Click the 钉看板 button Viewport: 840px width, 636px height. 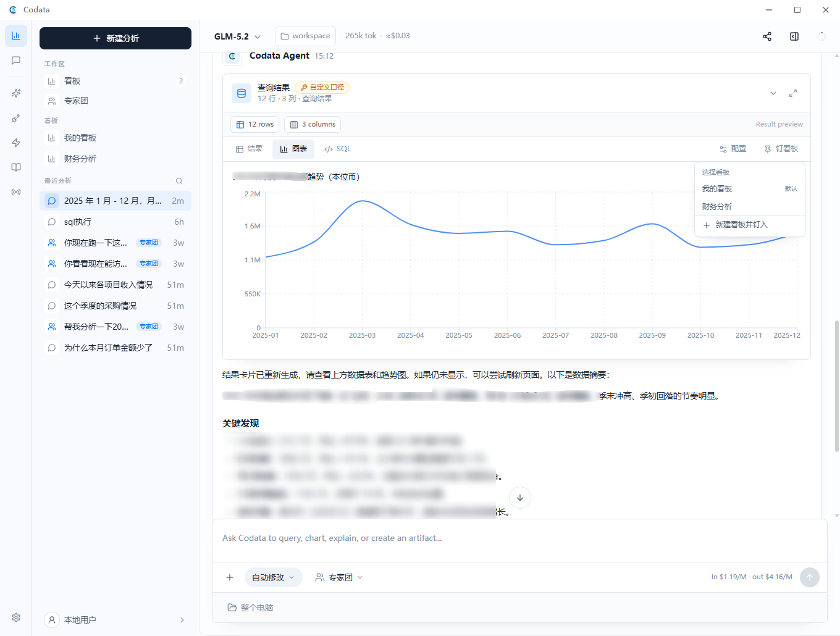coord(781,149)
